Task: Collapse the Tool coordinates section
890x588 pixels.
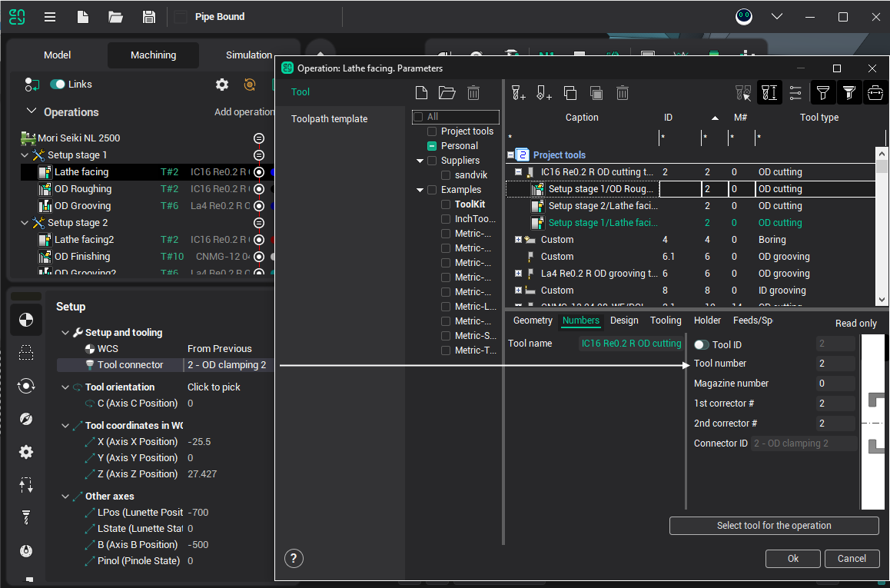Action: tap(65, 426)
